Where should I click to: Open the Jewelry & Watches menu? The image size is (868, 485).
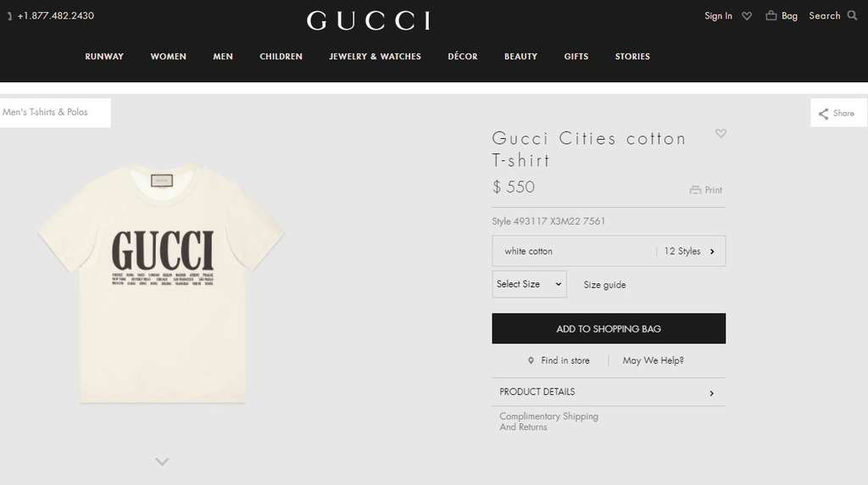coord(375,57)
